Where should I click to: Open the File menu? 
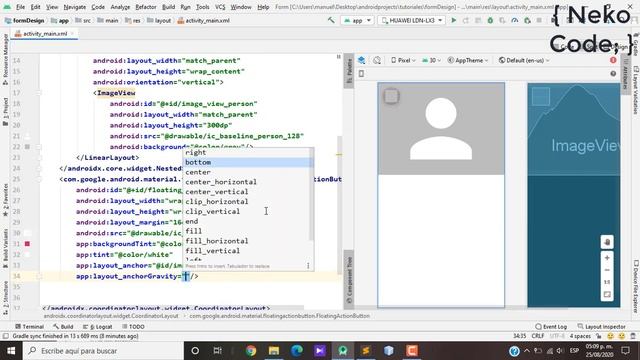(x=20, y=7)
